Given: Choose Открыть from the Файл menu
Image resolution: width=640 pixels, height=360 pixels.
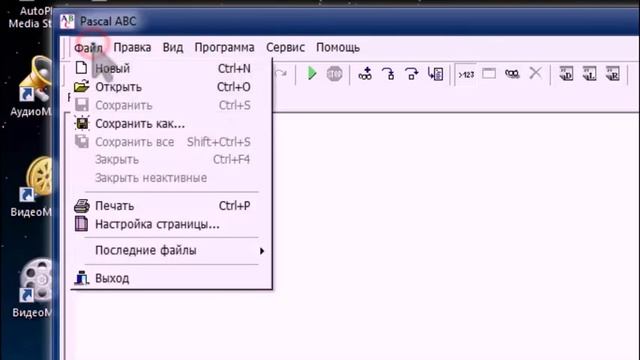Looking at the screenshot, I should point(171,87).
